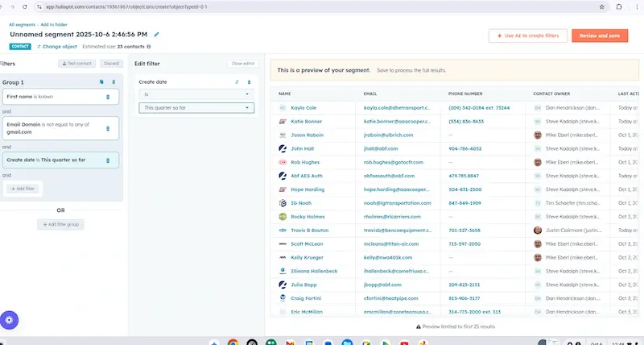Open contact Hope Harding
The width and height of the screenshot is (644, 345).
point(308,189)
